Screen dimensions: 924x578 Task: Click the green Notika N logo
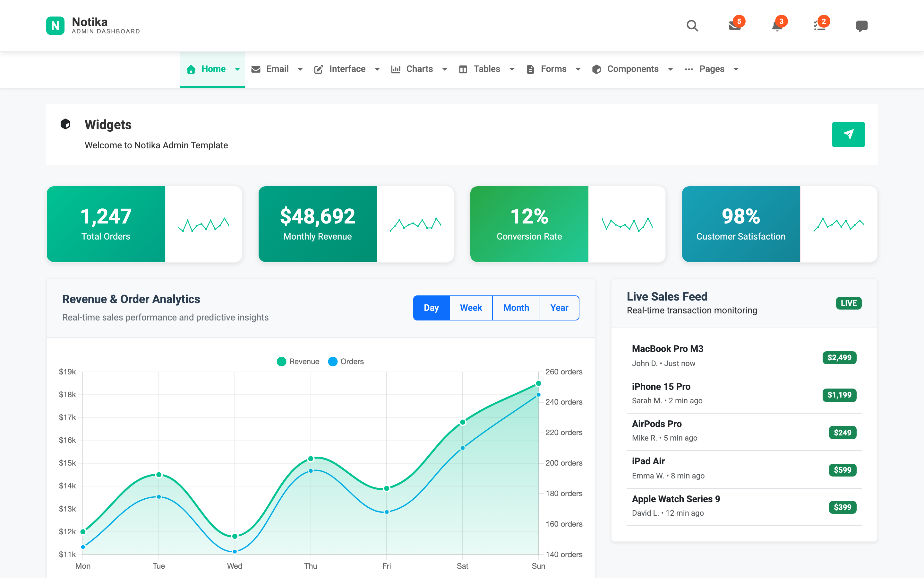click(x=56, y=26)
